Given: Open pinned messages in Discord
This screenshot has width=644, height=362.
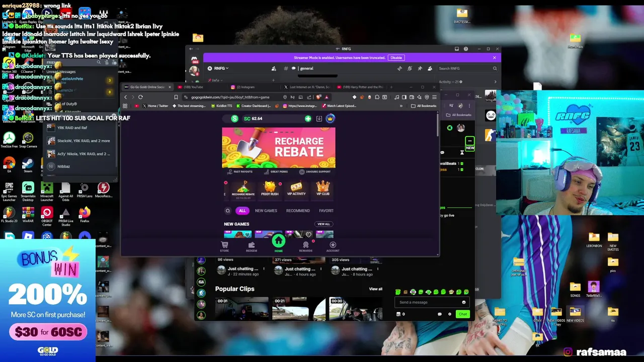Looking at the screenshot, I should point(420,68).
